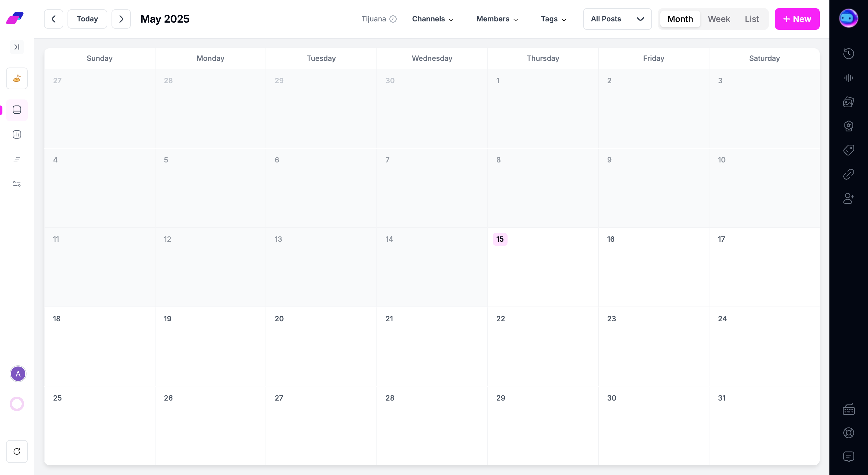The height and width of the screenshot is (475, 868).
Task: Switch calendar to Week view
Action: (x=719, y=19)
